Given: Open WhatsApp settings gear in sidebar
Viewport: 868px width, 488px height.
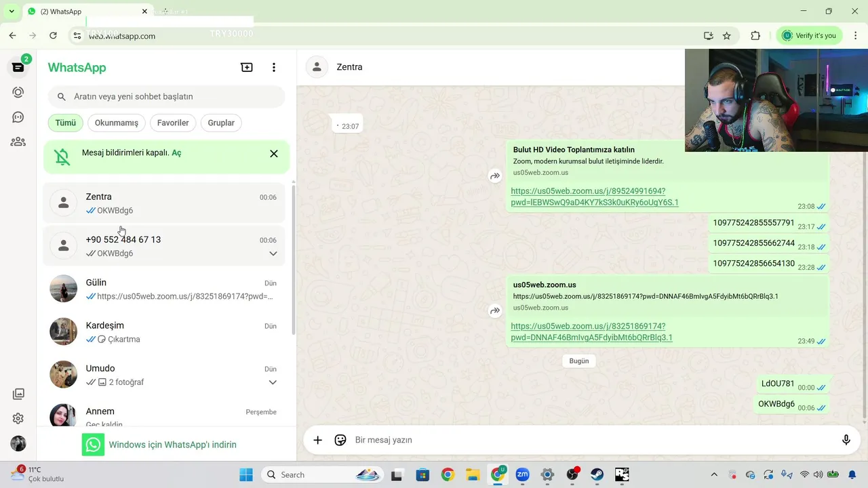Looking at the screenshot, I should [18, 419].
